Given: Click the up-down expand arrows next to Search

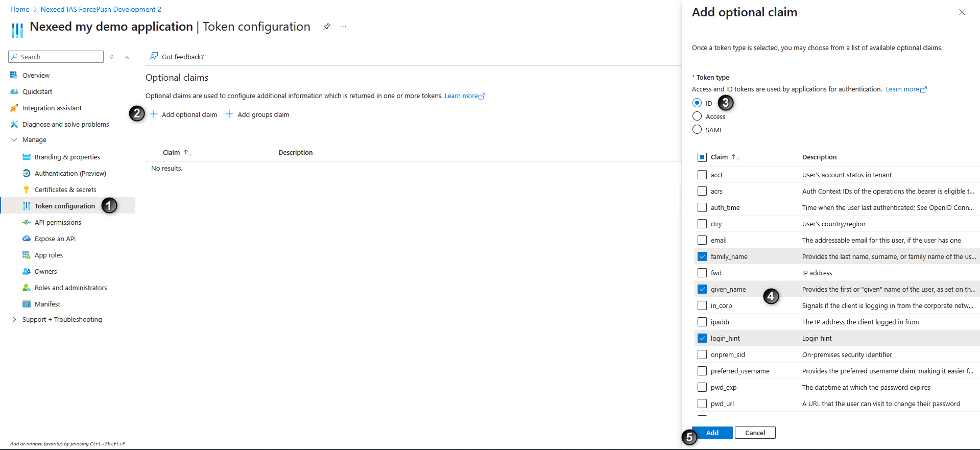Looking at the screenshot, I should [112, 57].
